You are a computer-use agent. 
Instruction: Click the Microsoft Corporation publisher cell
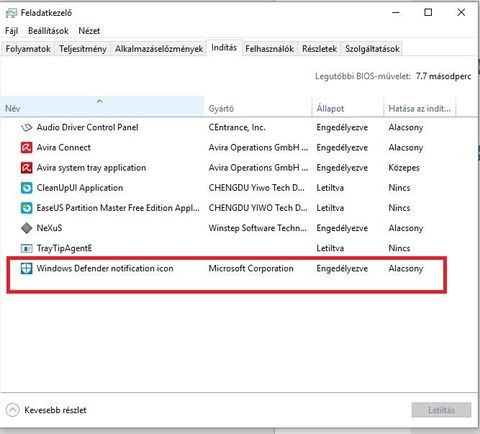click(x=251, y=268)
